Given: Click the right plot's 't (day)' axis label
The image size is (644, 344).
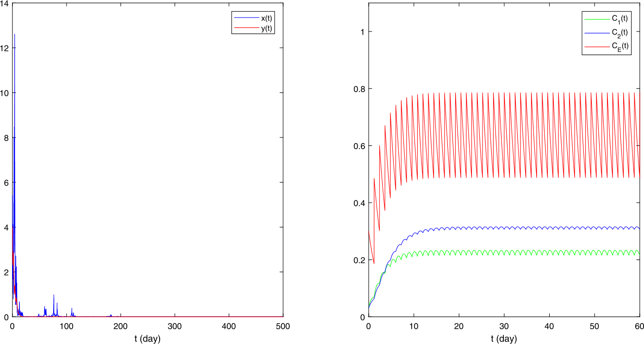Looking at the screenshot, I should tap(503, 339).
